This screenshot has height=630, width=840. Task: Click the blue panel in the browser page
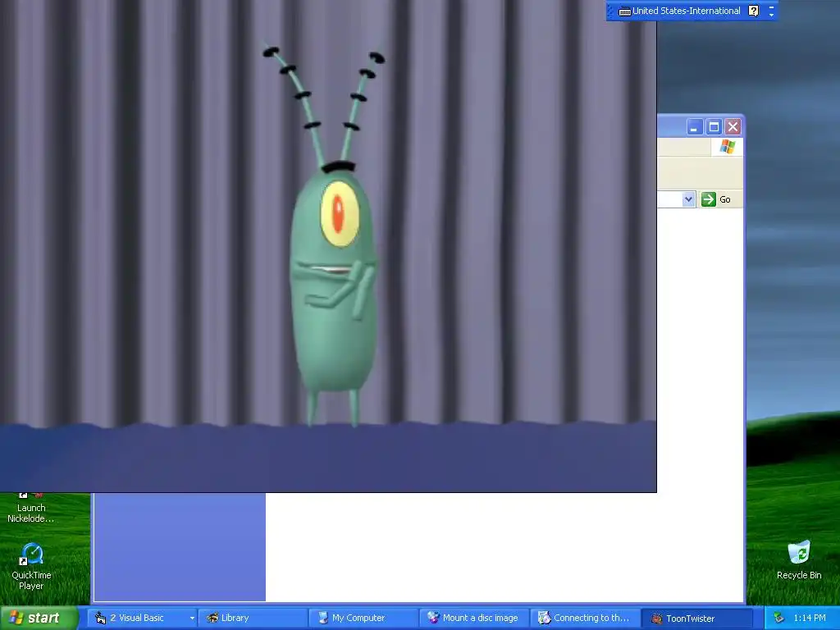(x=180, y=546)
